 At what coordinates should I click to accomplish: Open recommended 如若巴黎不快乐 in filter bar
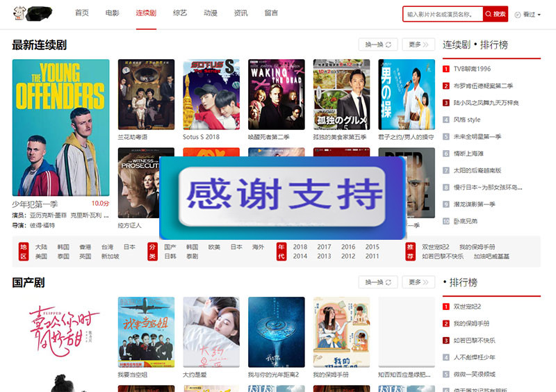(x=443, y=256)
